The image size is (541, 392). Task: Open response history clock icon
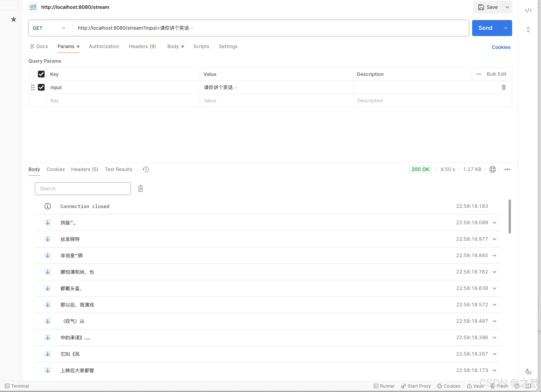[146, 169]
